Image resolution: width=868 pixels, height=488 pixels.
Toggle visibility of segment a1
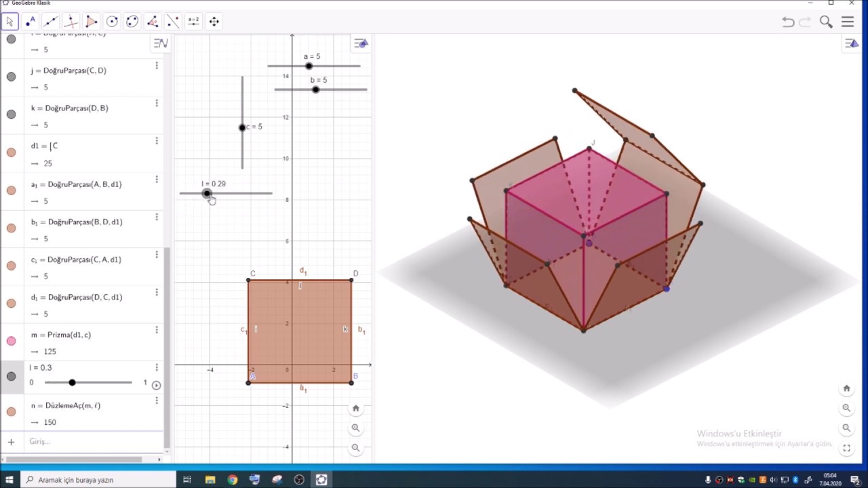pyautogui.click(x=11, y=190)
